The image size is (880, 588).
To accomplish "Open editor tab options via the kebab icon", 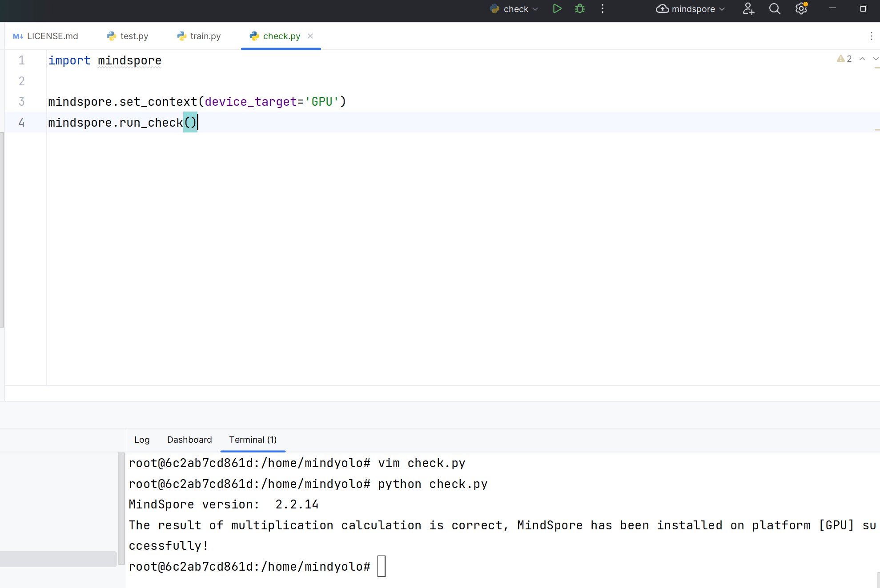I will point(871,36).
